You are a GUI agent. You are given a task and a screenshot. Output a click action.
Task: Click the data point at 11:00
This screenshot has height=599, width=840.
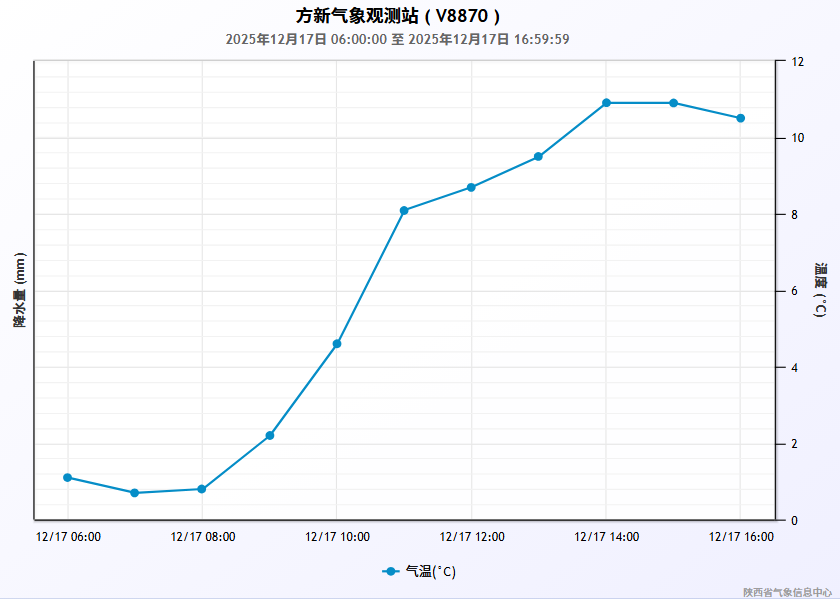coord(404,210)
